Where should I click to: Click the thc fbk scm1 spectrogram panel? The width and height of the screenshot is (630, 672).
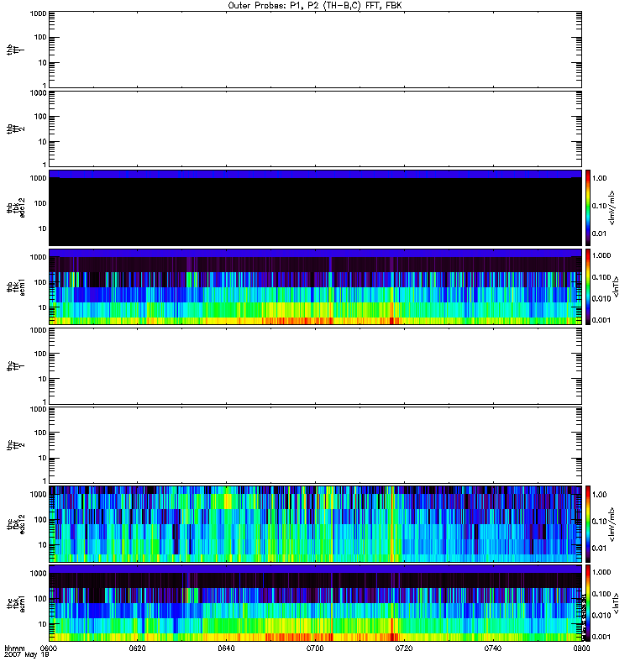pos(314,602)
